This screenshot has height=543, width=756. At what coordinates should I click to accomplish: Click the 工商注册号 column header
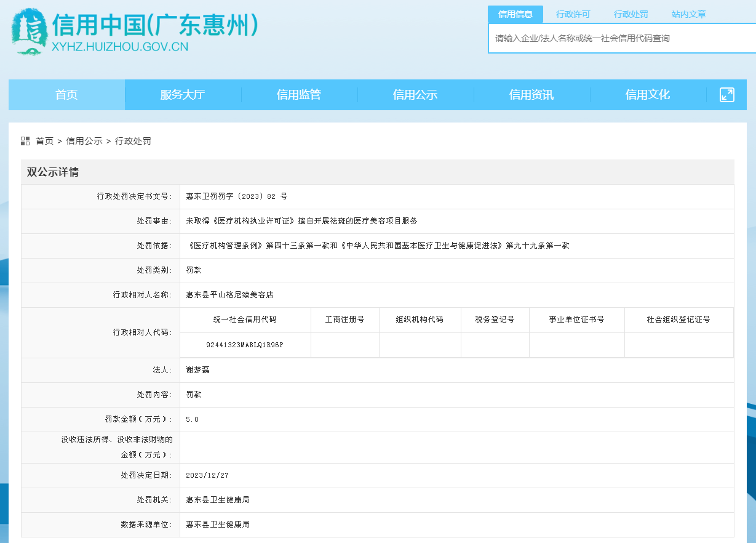(345, 320)
